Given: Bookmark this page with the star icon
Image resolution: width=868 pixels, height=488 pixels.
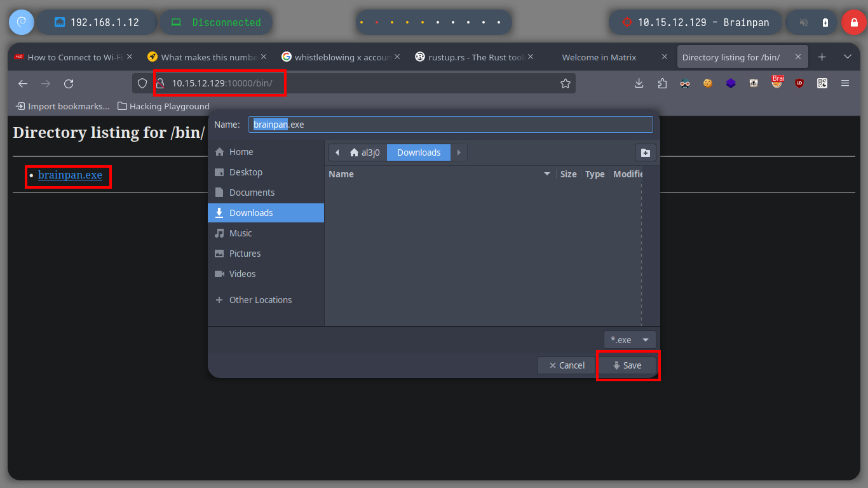Looking at the screenshot, I should coord(565,83).
